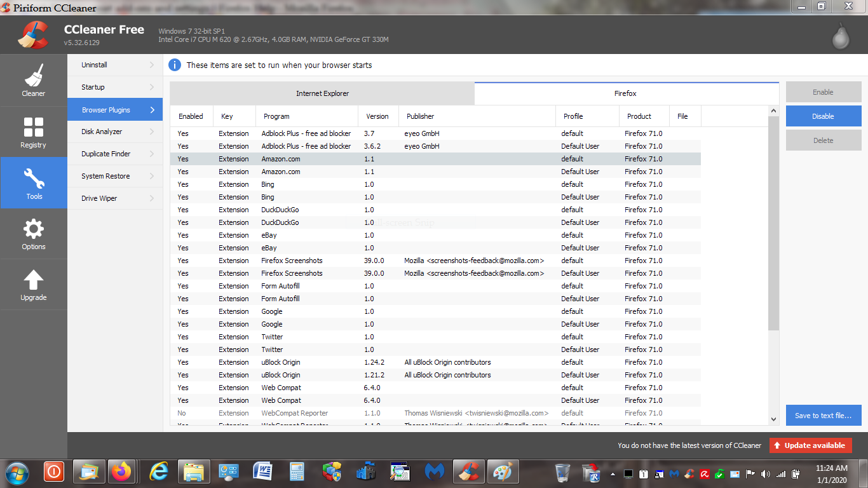Select uBlock Origin 1.24.2 row
This screenshot has width=868, height=488.
point(435,362)
